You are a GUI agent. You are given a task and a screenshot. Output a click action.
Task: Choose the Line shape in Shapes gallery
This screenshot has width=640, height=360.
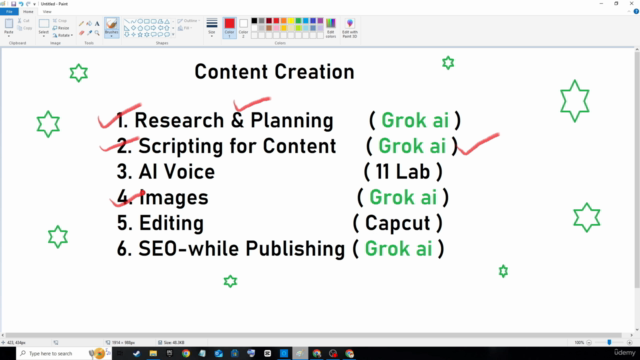coord(127,21)
